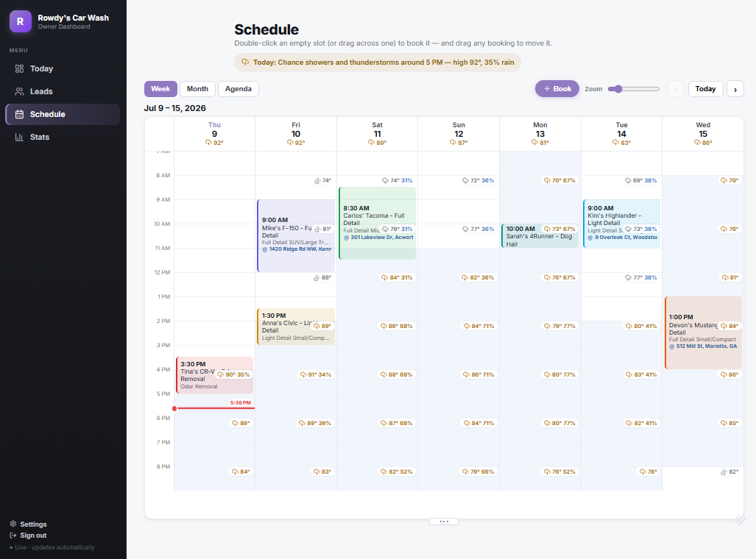Switch to Month view
The width and height of the screenshot is (756, 559).
coord(197,89)
